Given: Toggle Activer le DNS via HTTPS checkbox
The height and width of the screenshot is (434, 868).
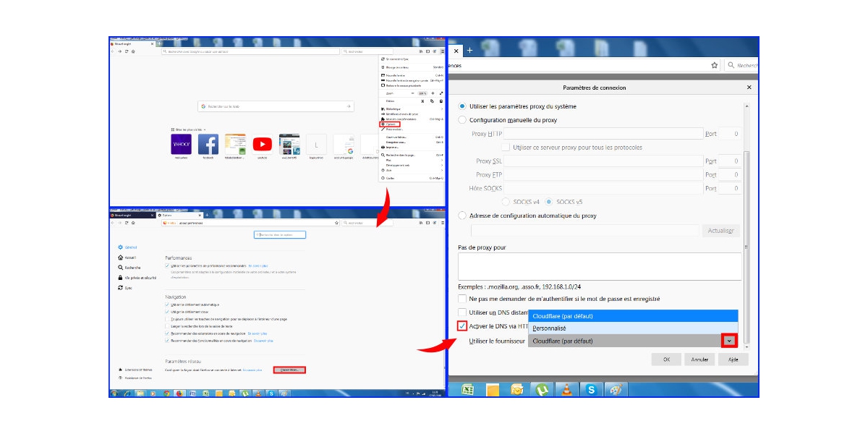Looking at the screenshot, I should [462, 326].
